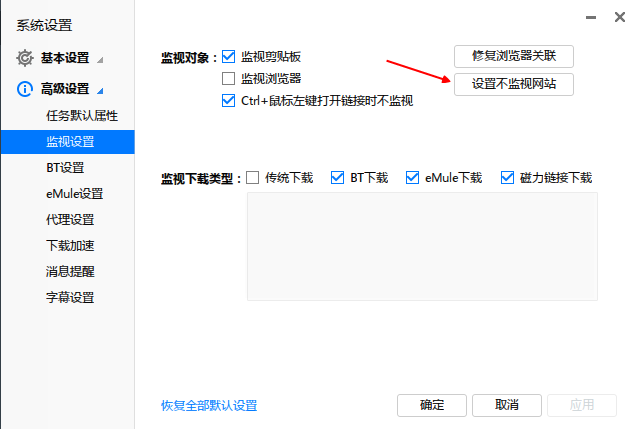635x429 pixels.
Task: Select 消息提醒 in the sidebar
Action: point(68,271)
